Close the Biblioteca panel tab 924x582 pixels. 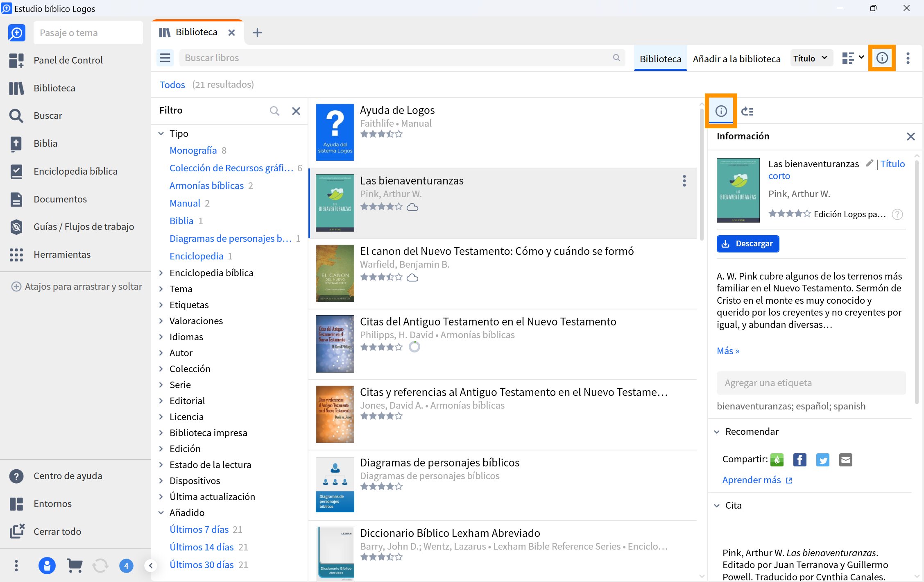tap(231, 32)
